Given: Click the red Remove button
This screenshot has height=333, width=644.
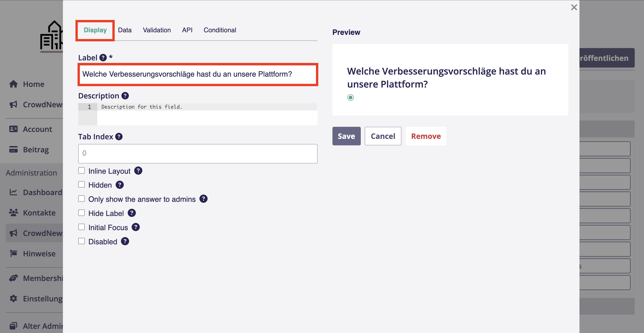Looking at the screenshot, I should [x=426, y=136].
